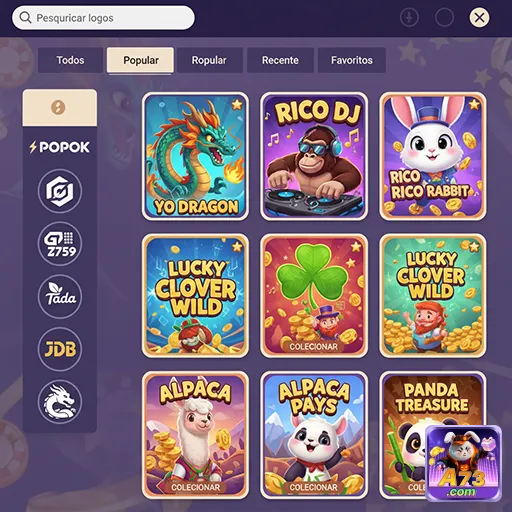Click Colecionar on the clover card
This screenshot has width=512, height=512.
coord(314,346)
